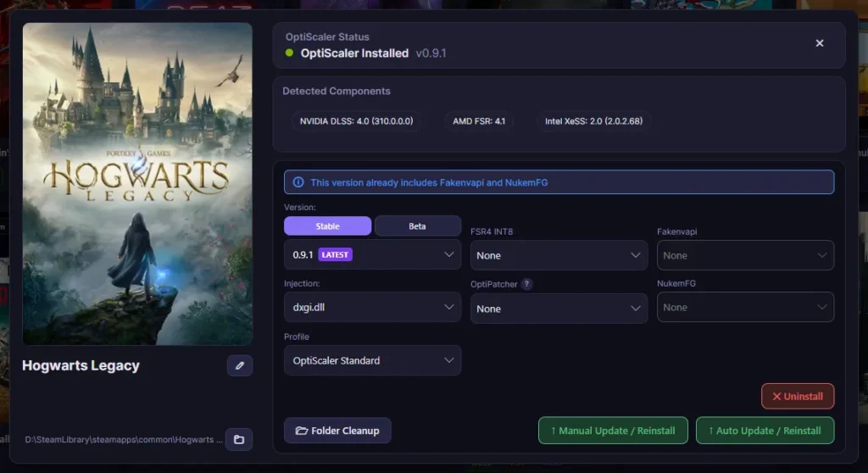
Task: Click the Hogwarts Legacy cover art thumbnail
Action: 137,184
